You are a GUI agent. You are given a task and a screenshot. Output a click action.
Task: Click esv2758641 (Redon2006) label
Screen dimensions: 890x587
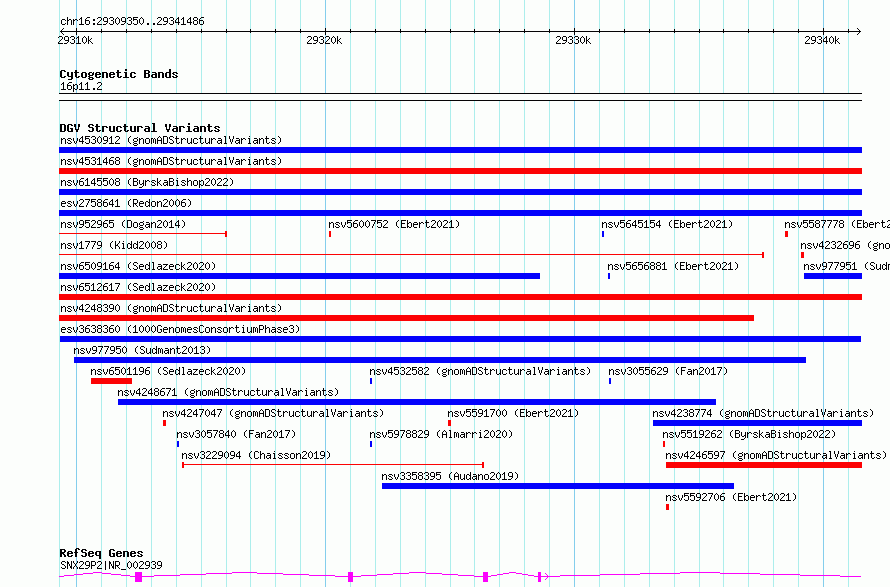(126, 203)
